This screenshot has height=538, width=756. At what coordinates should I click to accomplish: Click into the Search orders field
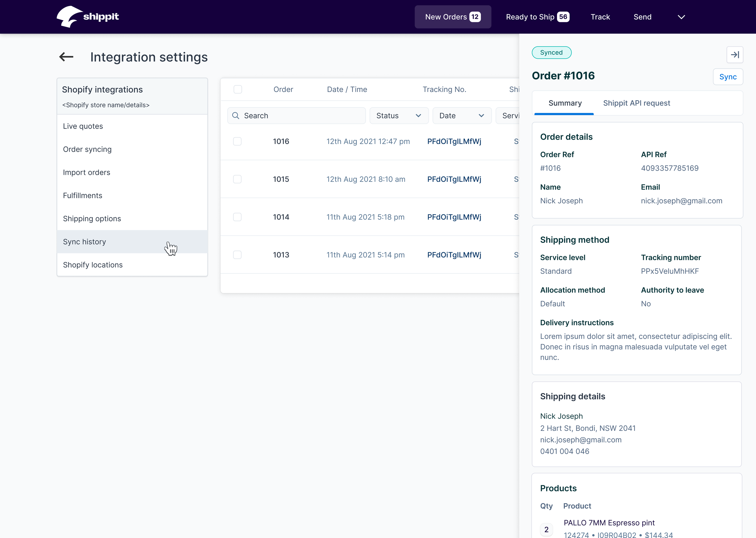pos(301,116)
